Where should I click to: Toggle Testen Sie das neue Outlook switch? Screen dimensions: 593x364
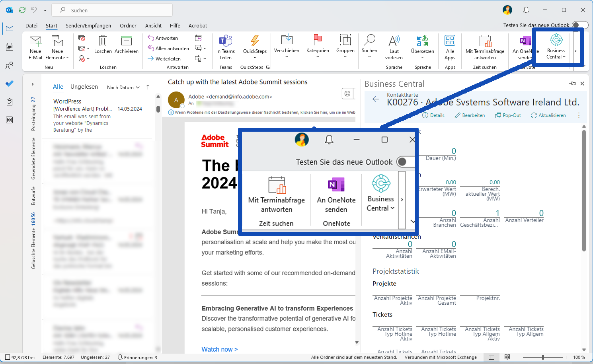click(579, 25)
